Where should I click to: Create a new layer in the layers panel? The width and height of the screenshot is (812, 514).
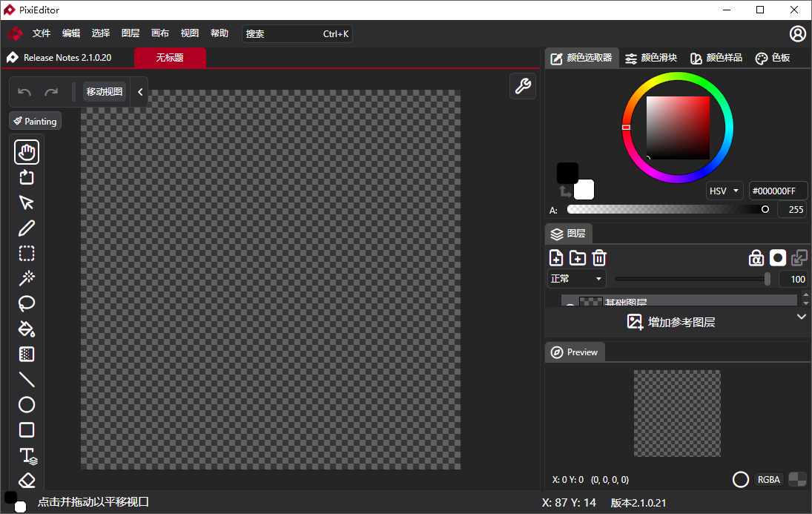(556, 257)
